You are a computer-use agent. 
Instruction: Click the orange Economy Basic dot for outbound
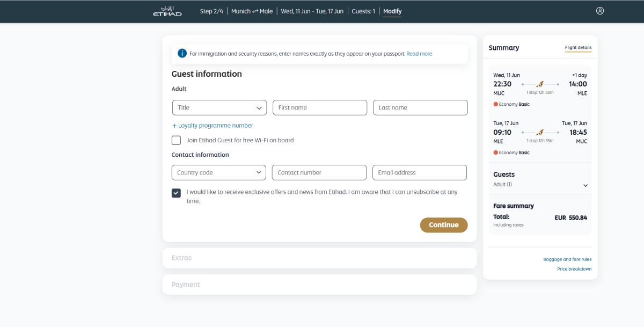tap(495, 104)
